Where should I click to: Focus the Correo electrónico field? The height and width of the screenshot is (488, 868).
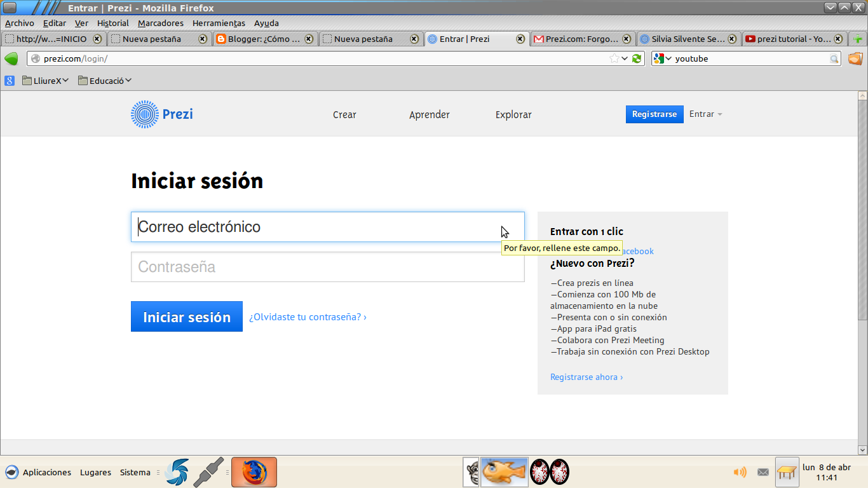[x=328, y=227]
